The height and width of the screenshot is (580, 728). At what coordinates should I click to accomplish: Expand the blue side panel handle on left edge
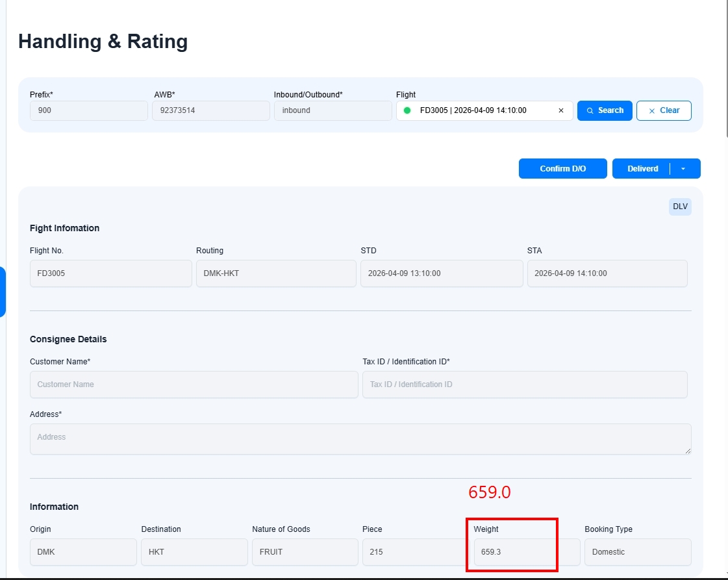coord(3,292)
